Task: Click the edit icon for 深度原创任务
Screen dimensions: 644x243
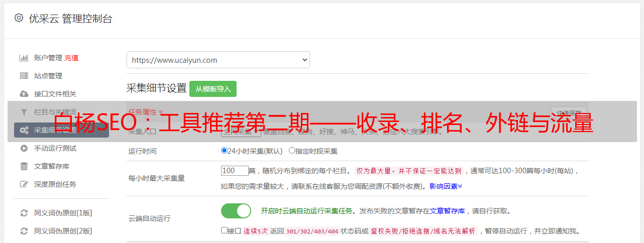Action: click(24, 184)
